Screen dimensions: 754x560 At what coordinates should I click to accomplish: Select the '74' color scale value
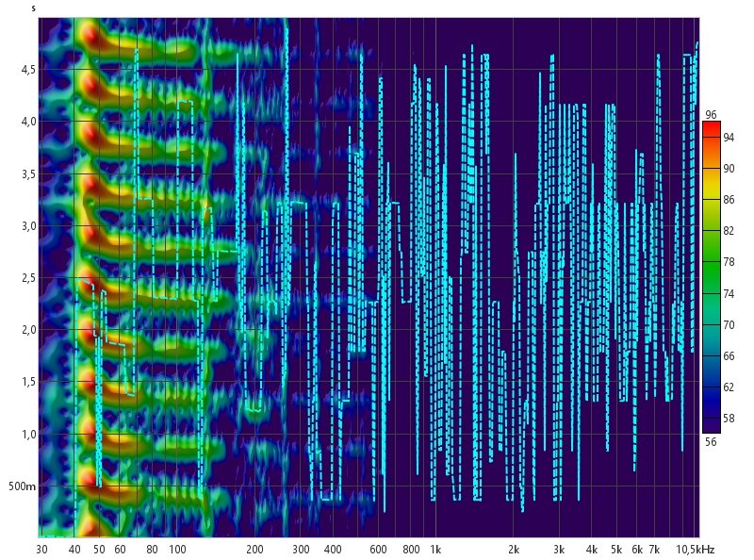click(x=729, y=293)
